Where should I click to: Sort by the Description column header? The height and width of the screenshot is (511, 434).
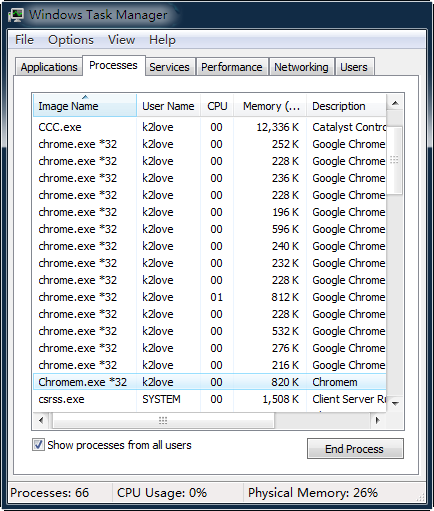346,106
